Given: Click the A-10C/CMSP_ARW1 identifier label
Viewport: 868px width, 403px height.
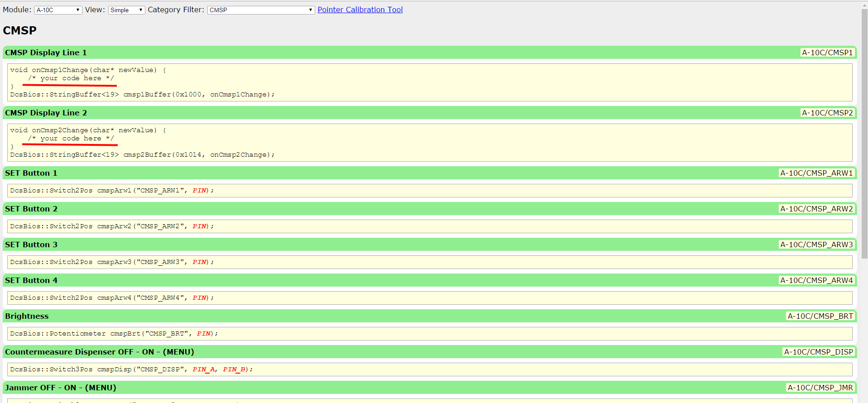Looking at the screenshot, I should (x=816, y=173).
